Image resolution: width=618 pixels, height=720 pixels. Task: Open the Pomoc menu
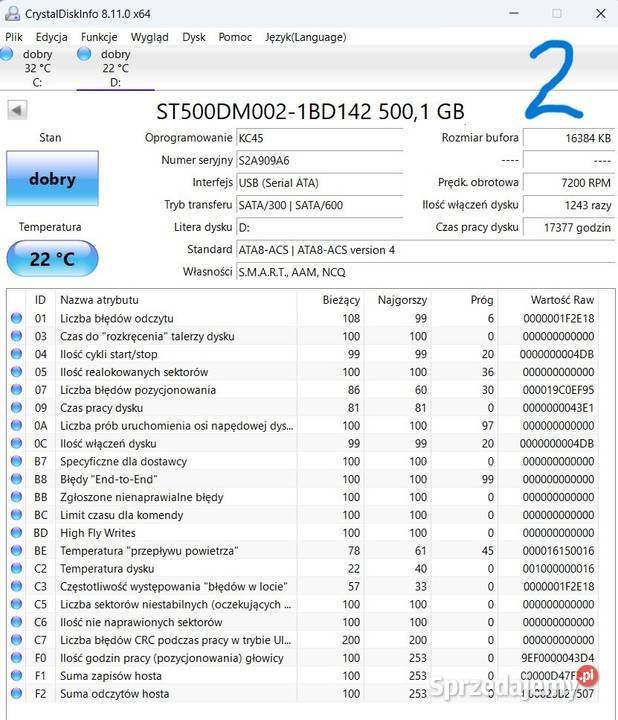(235, 37)
